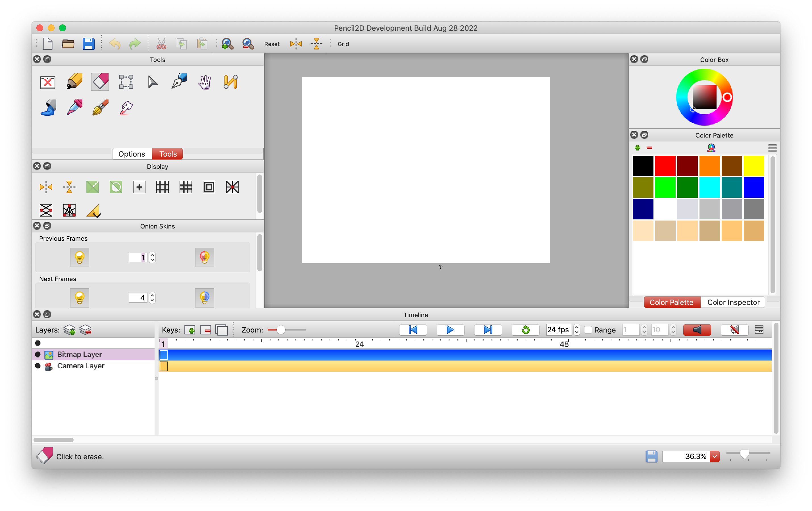Switch to the Options tab

pos(132,154)
